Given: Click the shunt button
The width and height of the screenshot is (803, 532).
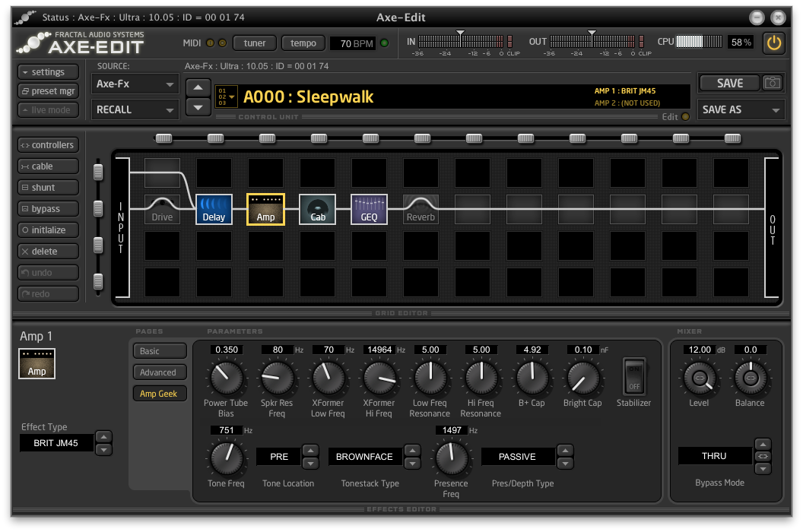Looking at the screenshot, I should [48, 188].
